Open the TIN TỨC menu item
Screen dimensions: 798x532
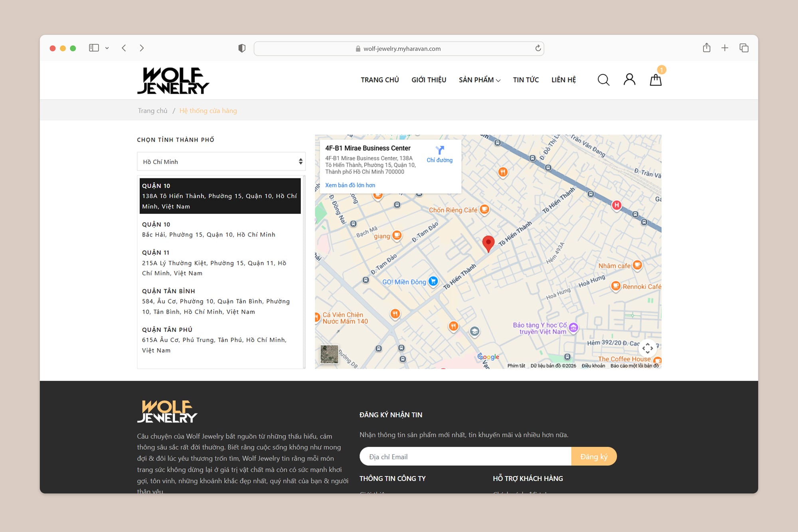point(525,80)
